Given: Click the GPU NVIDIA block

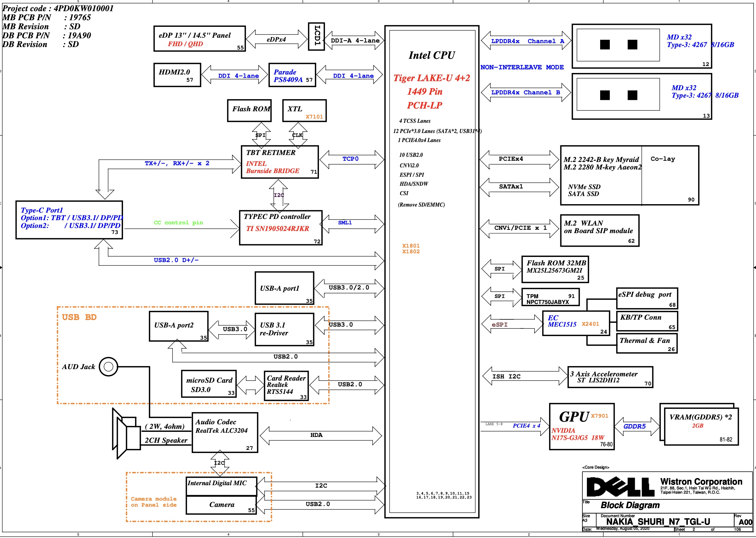Looking at the screenshot, I should point(581,426).
